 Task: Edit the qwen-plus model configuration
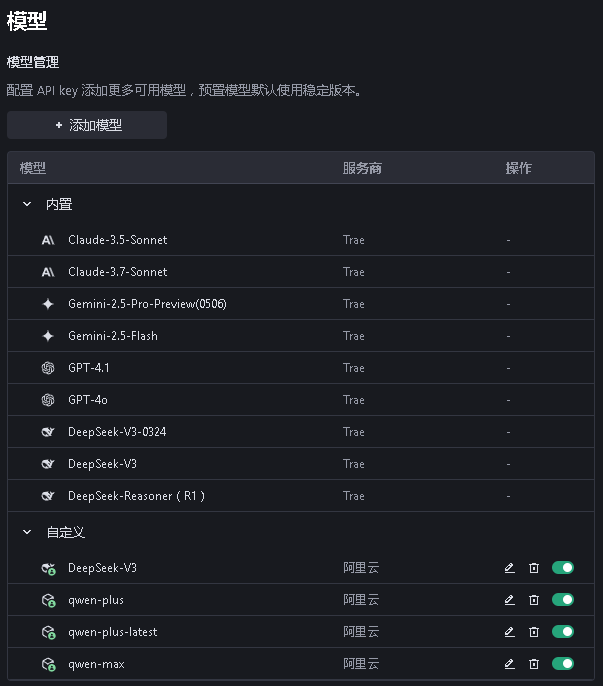click(x=510, y=600)
